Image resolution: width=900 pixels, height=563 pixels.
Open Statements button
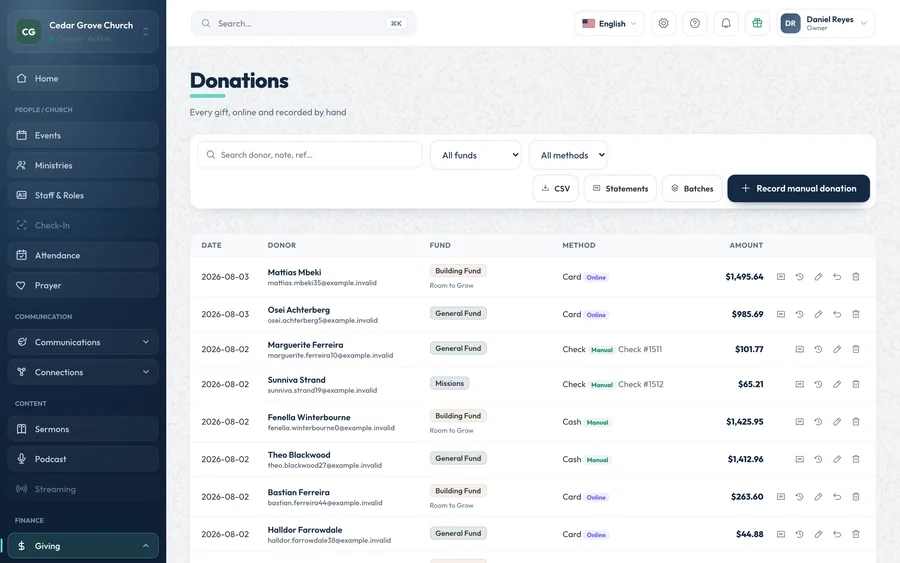(620, 188)
